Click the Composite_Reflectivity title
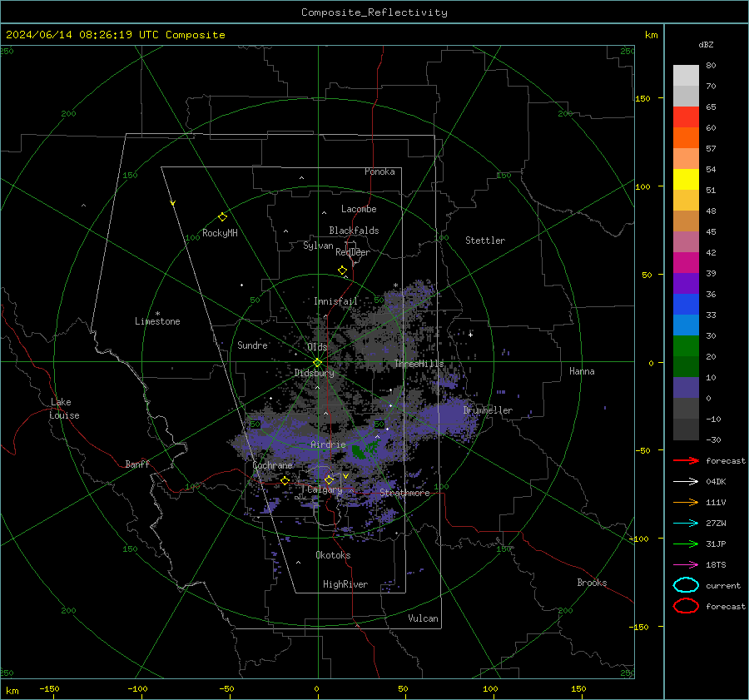Screen dimensions: 749x700 [374, 12]
